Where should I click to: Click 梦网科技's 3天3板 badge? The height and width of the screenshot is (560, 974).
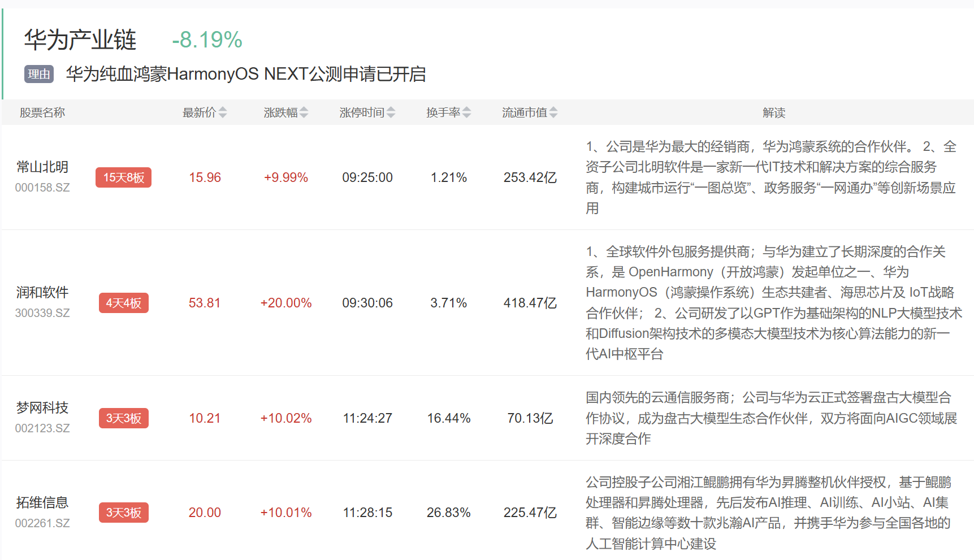point(124,418)
